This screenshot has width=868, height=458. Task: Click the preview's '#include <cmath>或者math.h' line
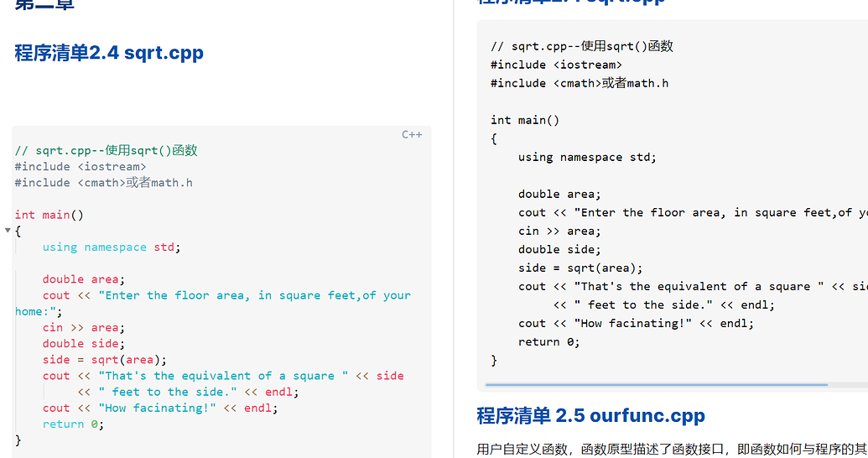[x=579, y=83]
